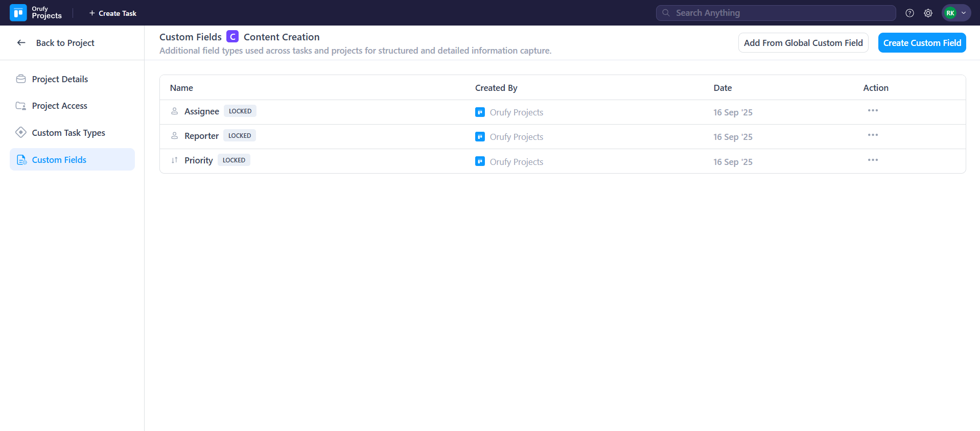Screen dimensions: 980x431
Task: Select Custom Task Types in sidebar
Action: point(68,133)
